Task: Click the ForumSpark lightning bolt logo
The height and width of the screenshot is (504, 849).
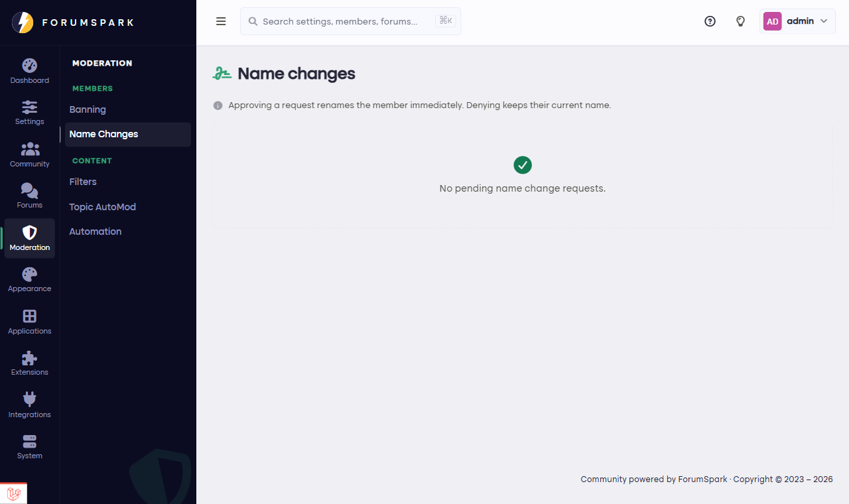Action: click(x=23, y=23)
